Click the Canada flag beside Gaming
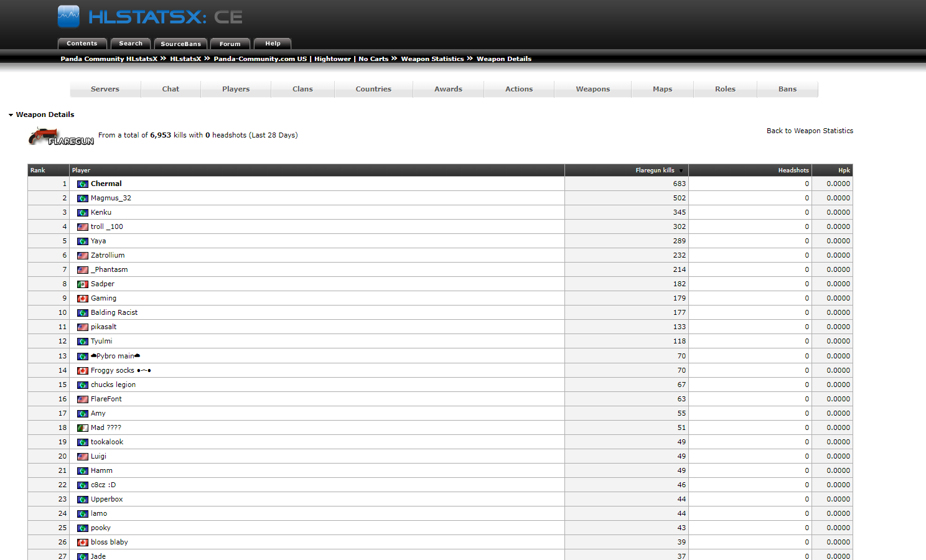The image size is (926, 560). tap(82, 299)
